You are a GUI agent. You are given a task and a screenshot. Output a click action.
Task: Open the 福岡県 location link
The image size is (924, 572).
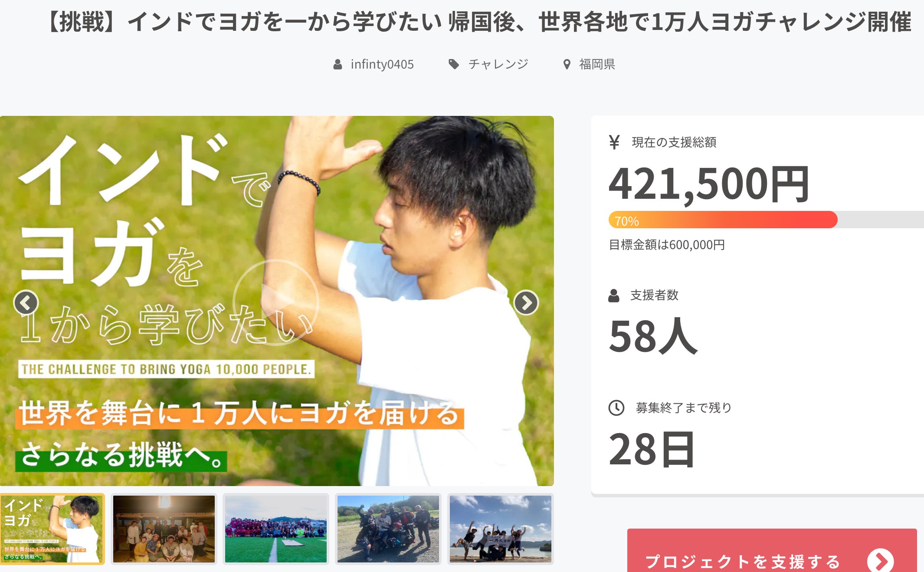[x=597, y=65]
